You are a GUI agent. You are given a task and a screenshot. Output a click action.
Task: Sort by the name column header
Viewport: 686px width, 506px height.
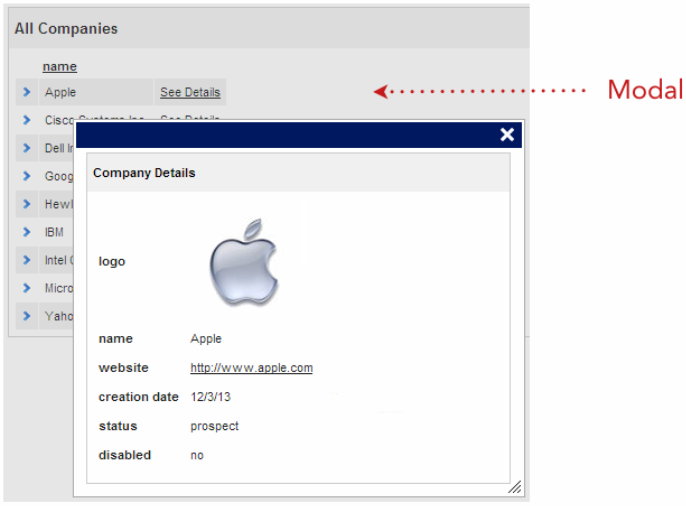pyautogui.click(x=60, y=66)
